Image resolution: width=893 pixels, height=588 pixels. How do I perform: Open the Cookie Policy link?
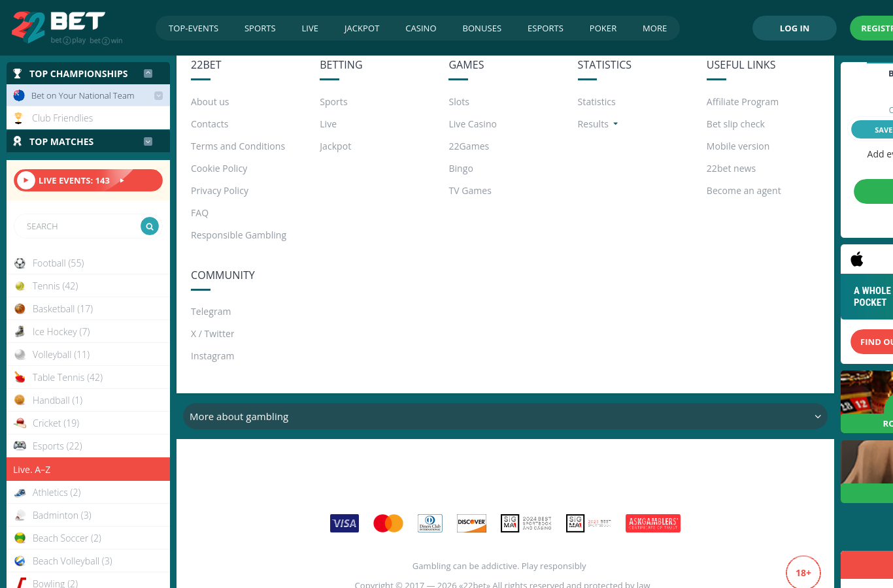tap(219, 169)
